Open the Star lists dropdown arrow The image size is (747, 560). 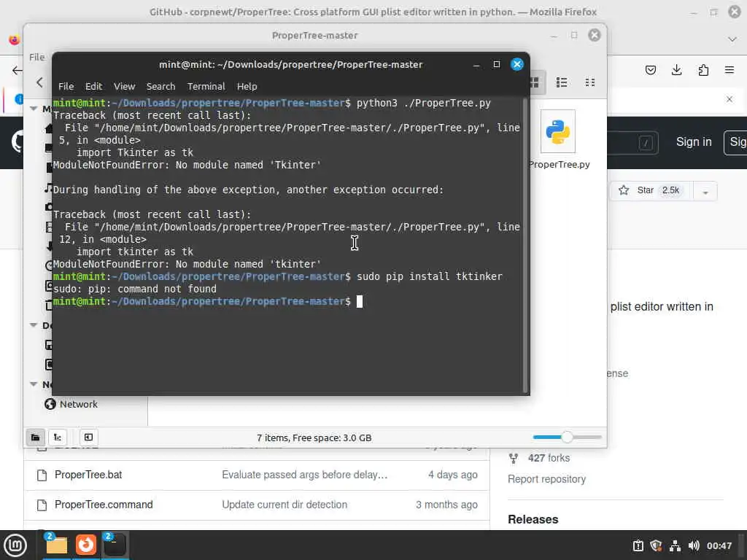pos(705,192)
